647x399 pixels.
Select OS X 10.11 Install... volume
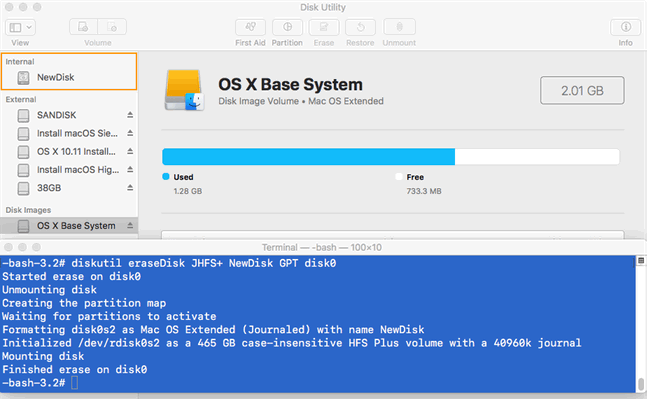[x=69, y=151]
